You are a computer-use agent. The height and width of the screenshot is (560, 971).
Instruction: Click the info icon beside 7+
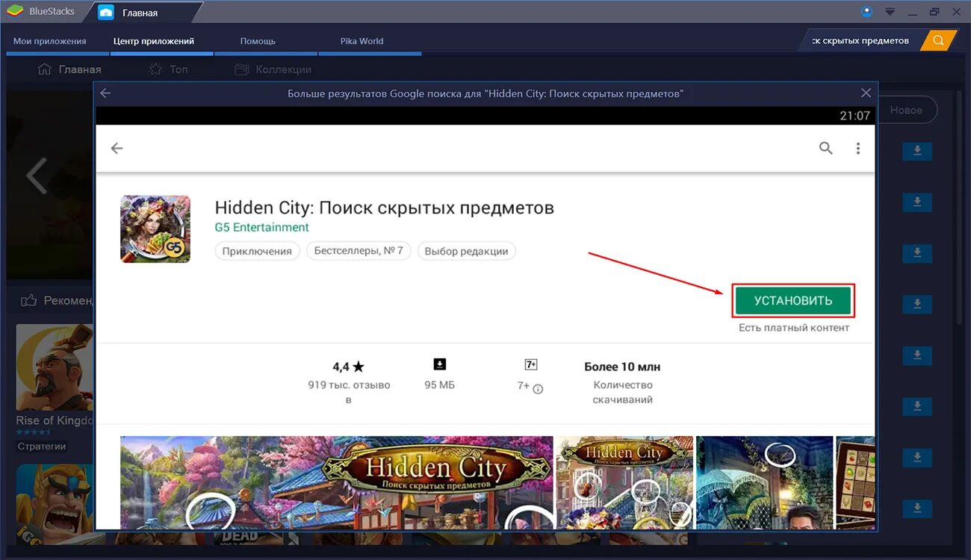[538, 389]
